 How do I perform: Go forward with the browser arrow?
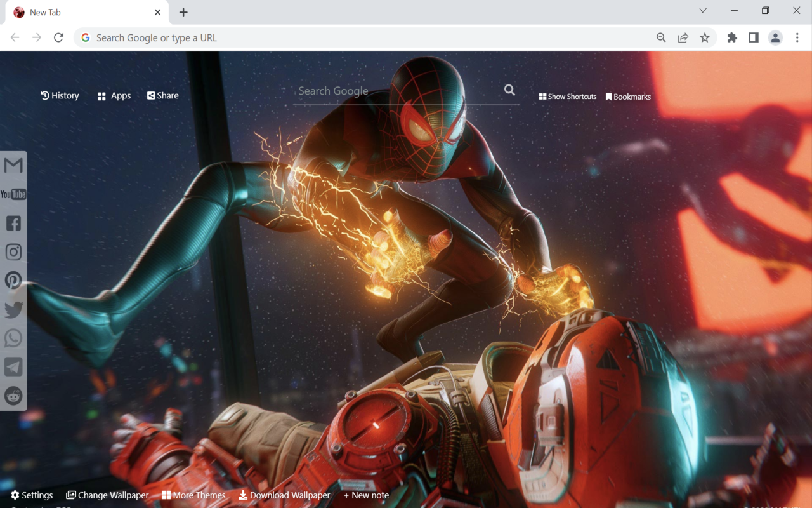click(37, 37)
